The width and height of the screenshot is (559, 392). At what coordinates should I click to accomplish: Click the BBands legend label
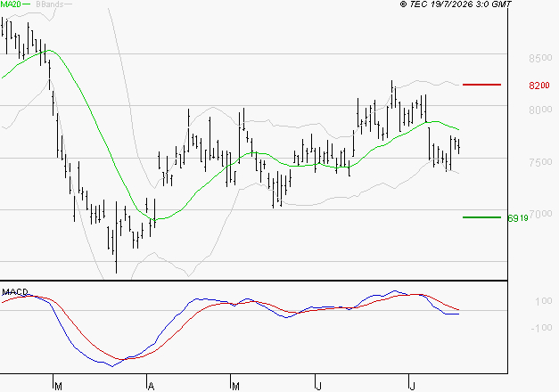[50, 4]
